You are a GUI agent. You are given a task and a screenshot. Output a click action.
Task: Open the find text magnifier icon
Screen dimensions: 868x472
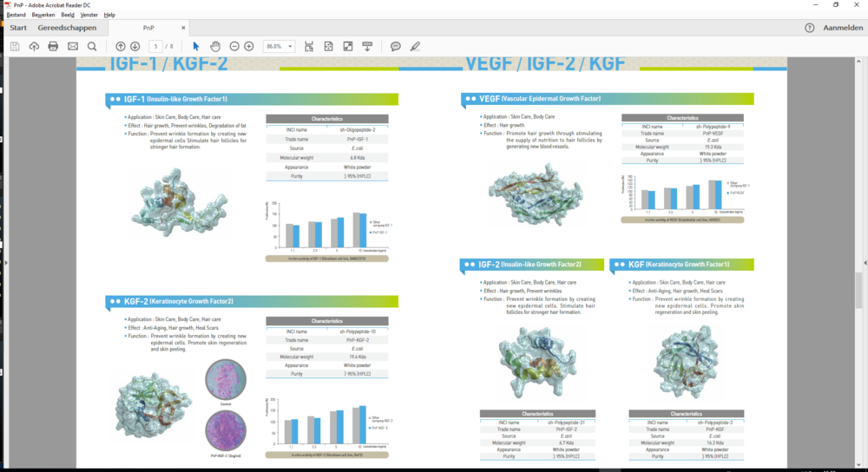click(x=92, y=47)
